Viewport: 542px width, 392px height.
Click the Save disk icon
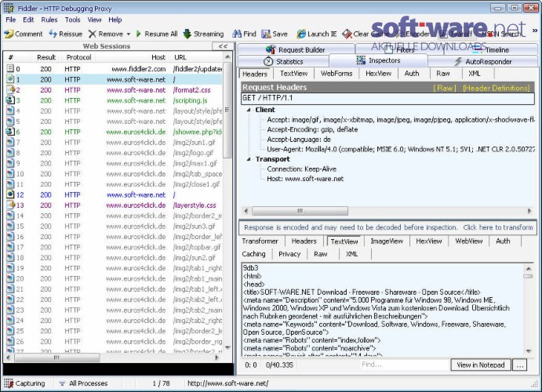pos(266,34)
